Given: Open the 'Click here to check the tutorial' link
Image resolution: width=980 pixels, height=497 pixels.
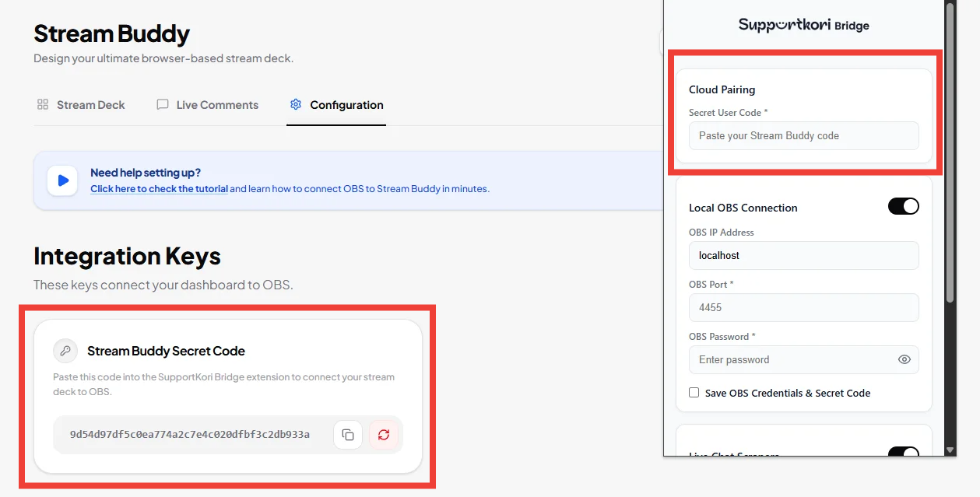Looking at the screenshot, I should pos(159,189).
